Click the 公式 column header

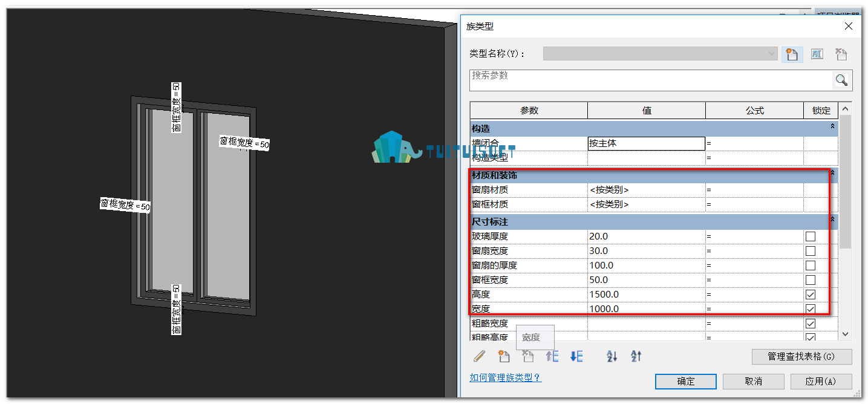click(755, 111)
